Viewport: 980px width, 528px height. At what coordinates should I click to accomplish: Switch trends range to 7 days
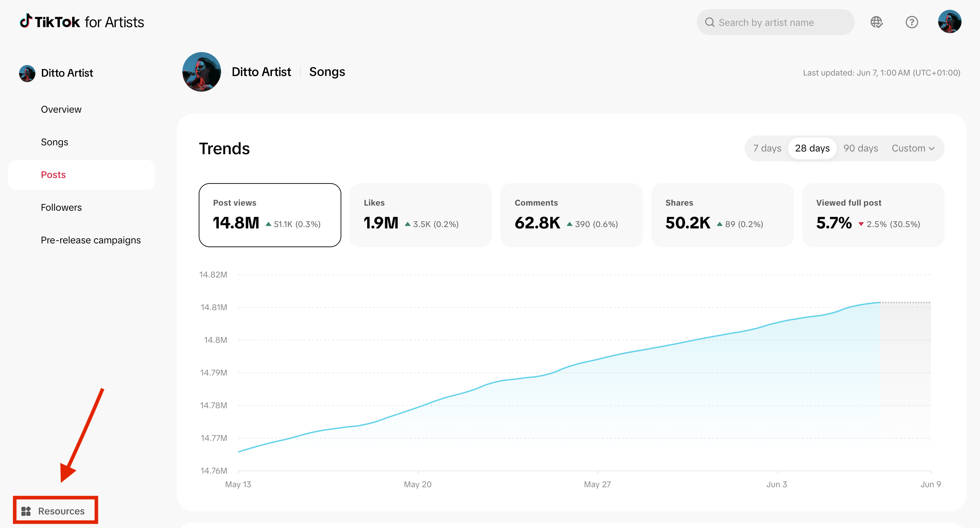coord(767,148)
